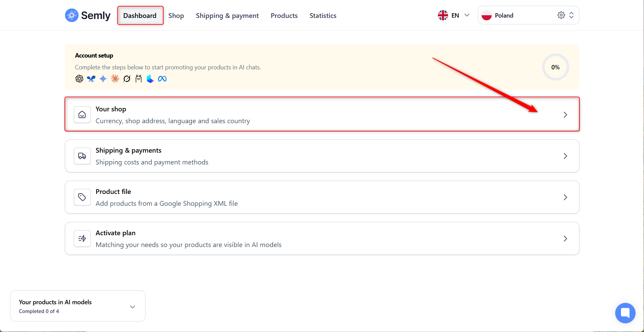The height and width of the screenshot is (332, 644).
Task: View the Statistics tab
Action: [x=323, y=16]
